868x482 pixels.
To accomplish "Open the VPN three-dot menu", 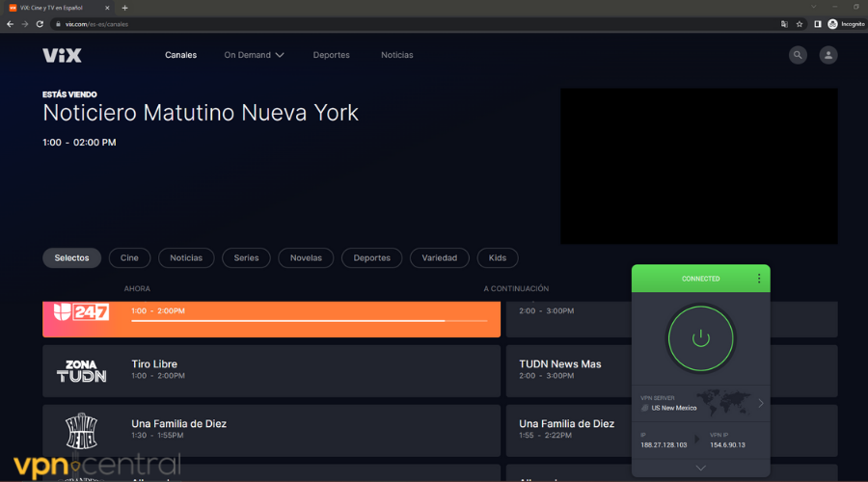I will coord(759,279).
